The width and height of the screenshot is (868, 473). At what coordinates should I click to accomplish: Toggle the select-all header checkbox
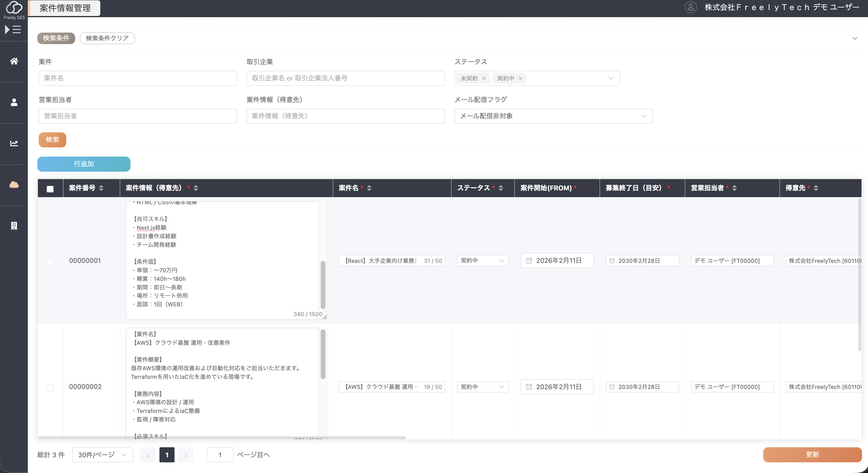50,189
